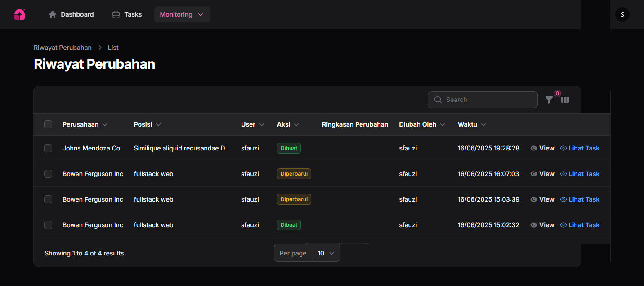The height and width of the screenshot is (286, 644).
Task: Click eye icon of View in 16:07:03 row
Action: tap(534, 174)
